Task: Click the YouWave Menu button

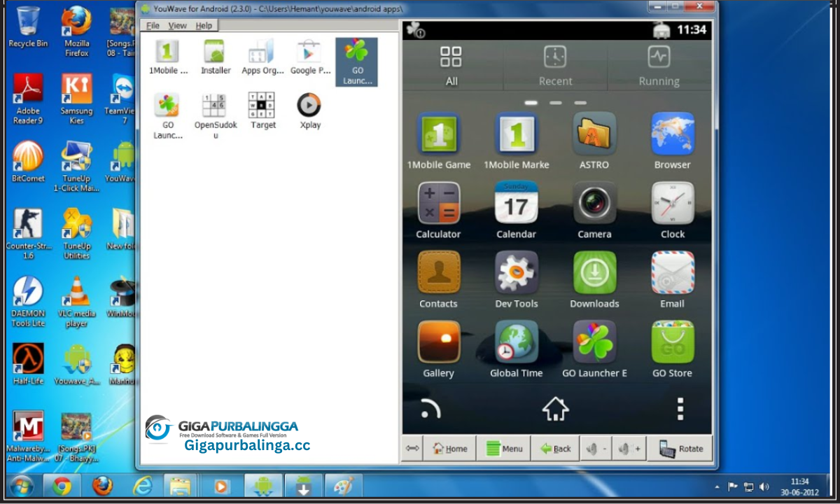Action: [503, 449]
